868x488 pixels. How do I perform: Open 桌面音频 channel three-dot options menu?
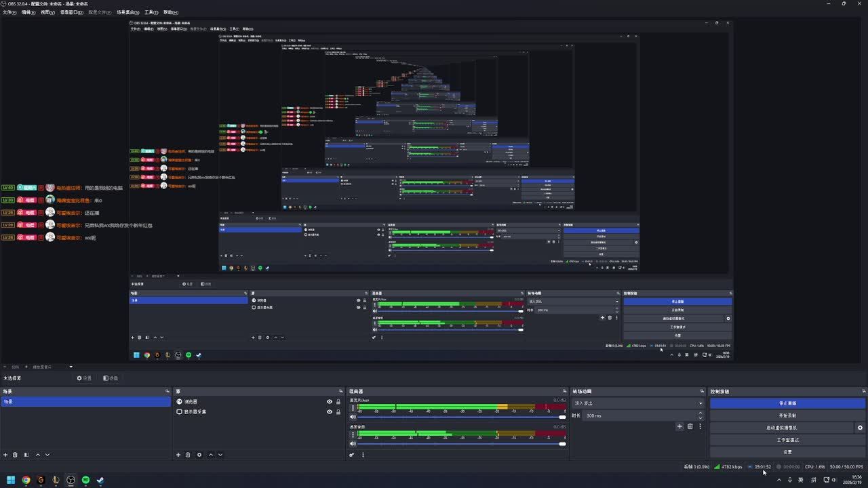click(353, 434)
